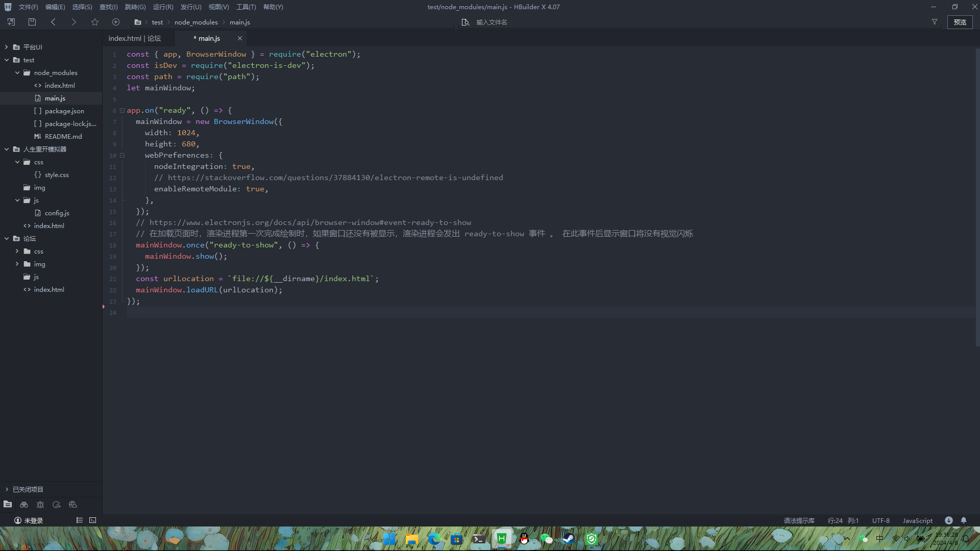Close the main.js tab
Image resolution: width=980 pixels, height=551 pixels.
[x=239, y=38]
